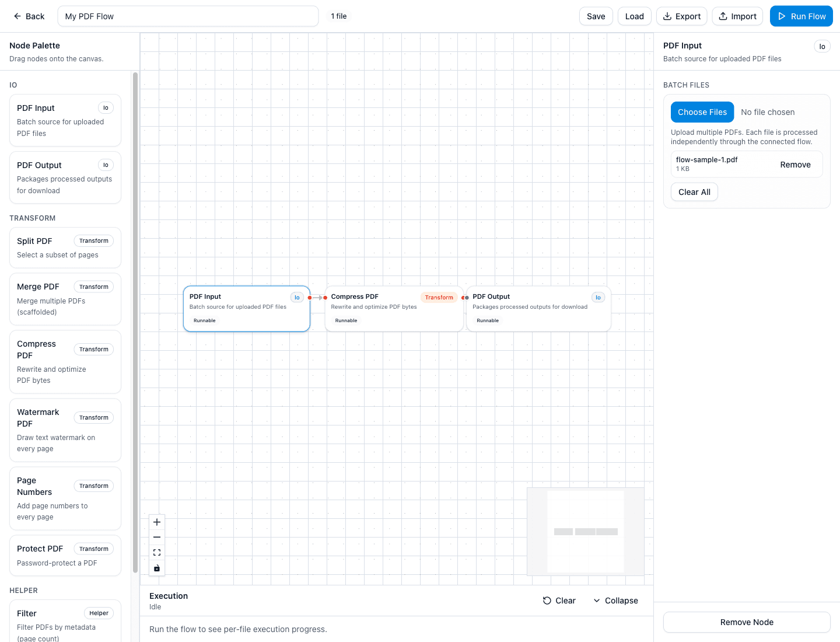Go back using the Back arrow

tap(29, 16)
